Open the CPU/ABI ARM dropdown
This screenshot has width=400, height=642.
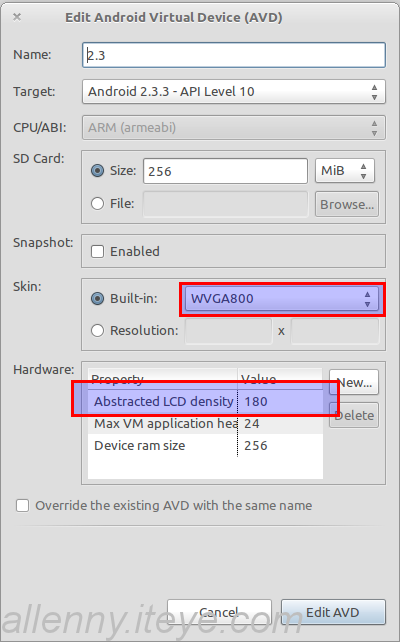pos(234,128)
